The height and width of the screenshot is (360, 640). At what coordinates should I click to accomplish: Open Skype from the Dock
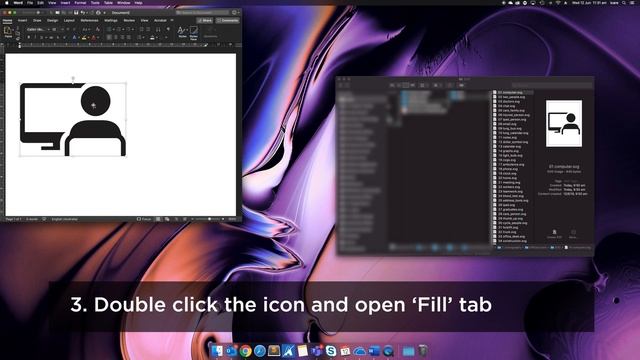point(331,351)
